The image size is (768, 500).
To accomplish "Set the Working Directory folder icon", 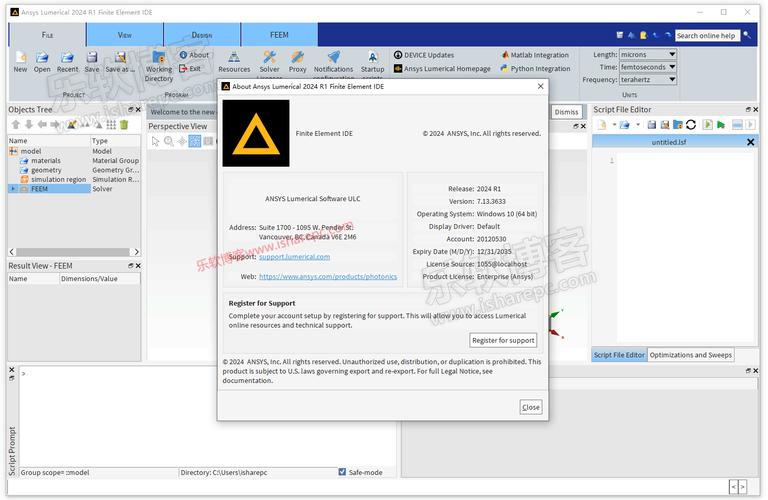I will 159,57.
